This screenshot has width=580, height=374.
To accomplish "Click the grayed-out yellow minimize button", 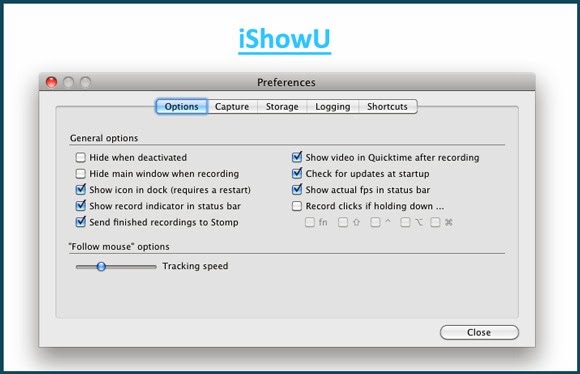I will point(68,82).
